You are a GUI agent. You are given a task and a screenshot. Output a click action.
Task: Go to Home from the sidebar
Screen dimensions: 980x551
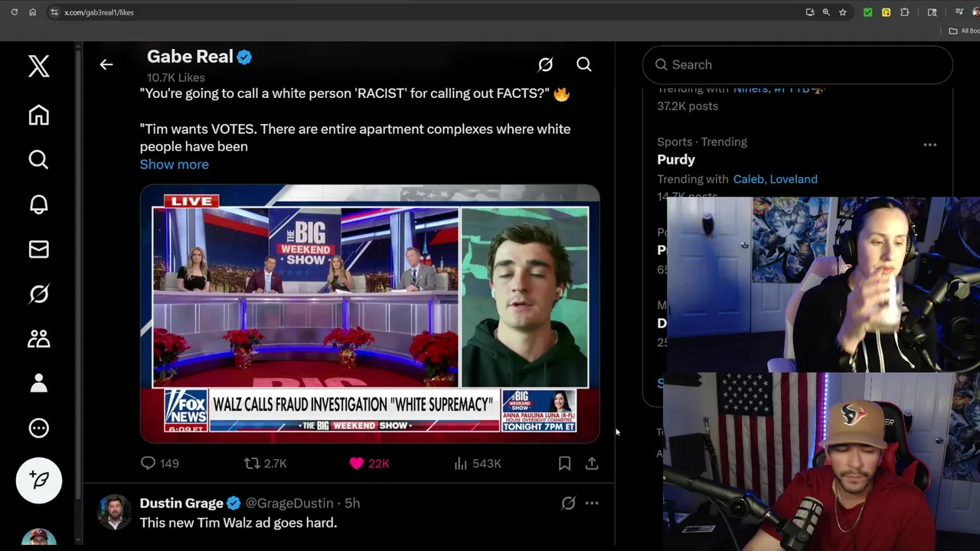point(39,115)
